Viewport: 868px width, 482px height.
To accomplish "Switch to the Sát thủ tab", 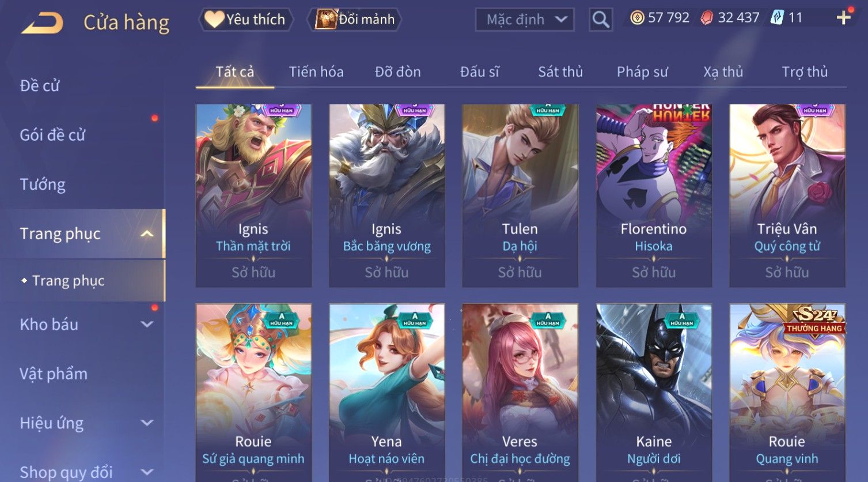I will (x=560, y=72).
